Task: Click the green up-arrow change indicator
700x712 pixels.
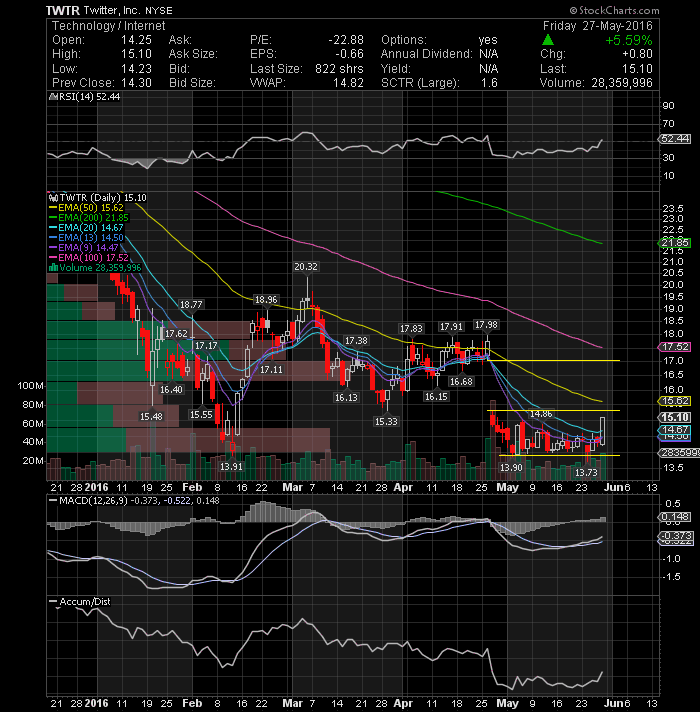Action: click(548, 40)
